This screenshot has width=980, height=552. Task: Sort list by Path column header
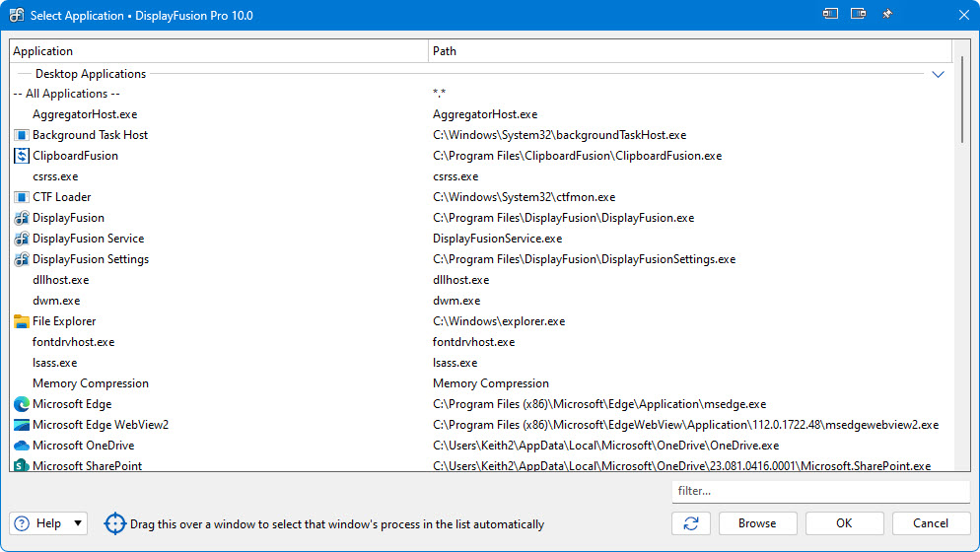[x=690, y=51]
